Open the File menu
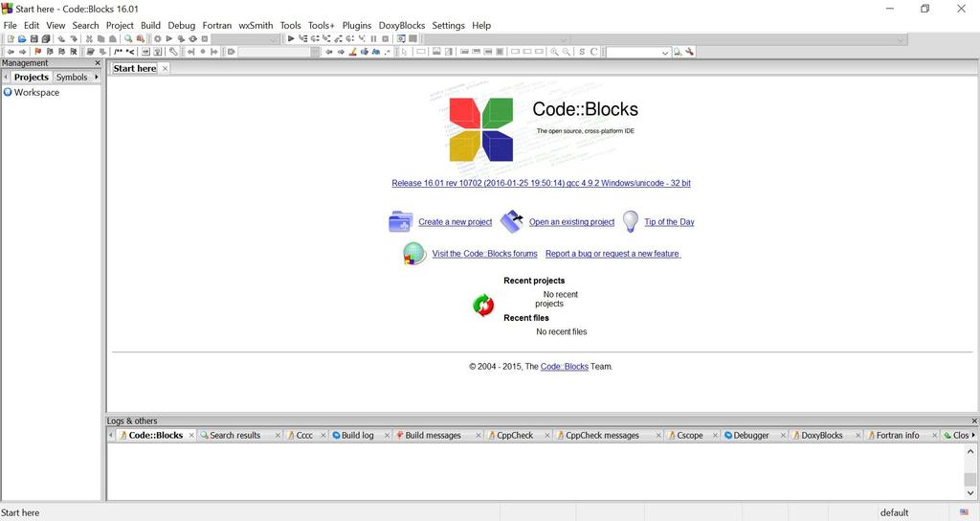This screenshot has width=980, height=521. (x=10, y=25)
